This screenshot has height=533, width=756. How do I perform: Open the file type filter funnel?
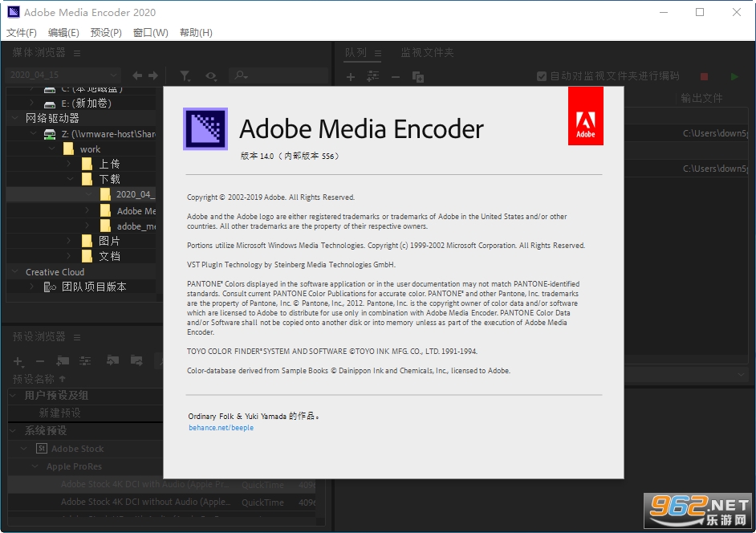tap(185, 75)
